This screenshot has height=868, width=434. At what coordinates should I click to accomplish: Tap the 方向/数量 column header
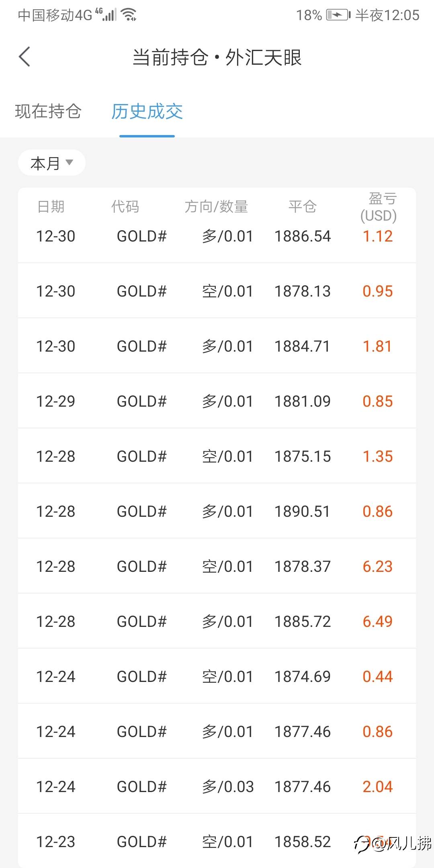pyautogui.click(x=216, y=207)
